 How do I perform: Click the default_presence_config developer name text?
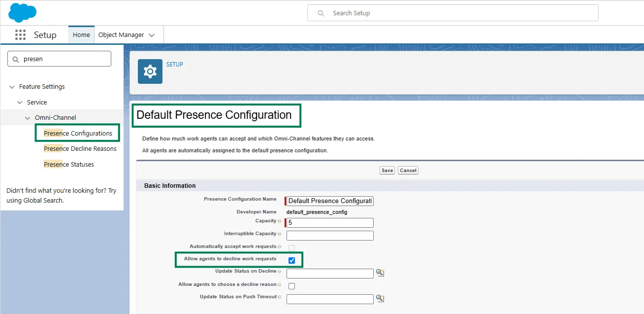pyautogui.click(x=317, y=212)
